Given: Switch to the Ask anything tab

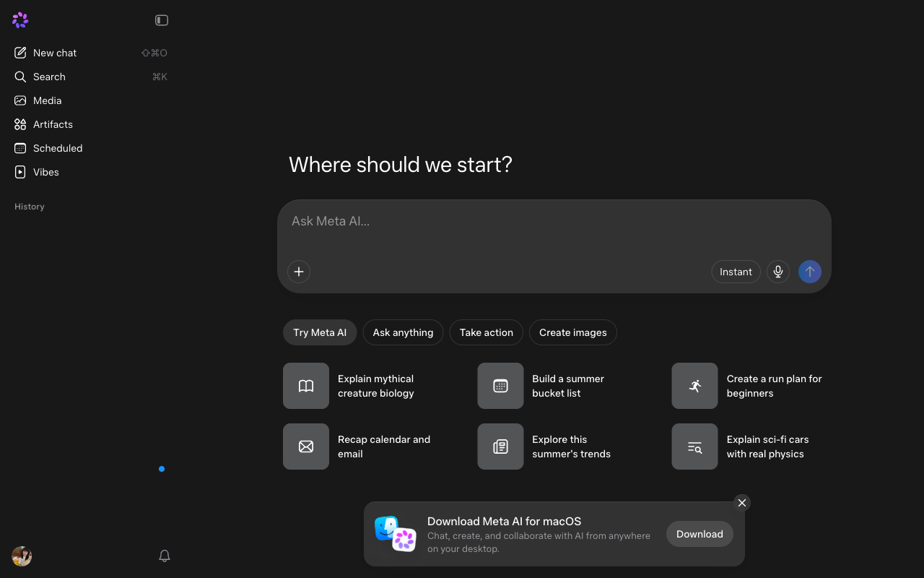Looking at the screenshot, I should tap(403, 332).
